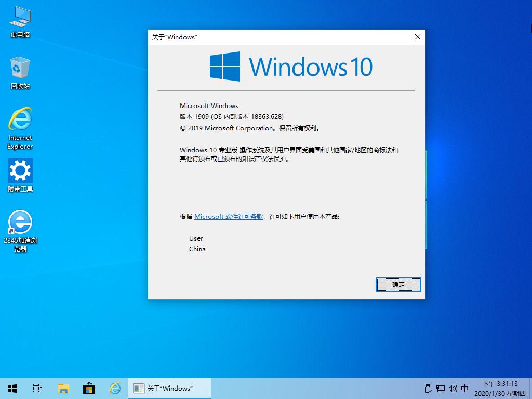Viewport: 532px width, 399px height.
Task: Open Task View on the taskbar
Action: click(x=37, y=389)
